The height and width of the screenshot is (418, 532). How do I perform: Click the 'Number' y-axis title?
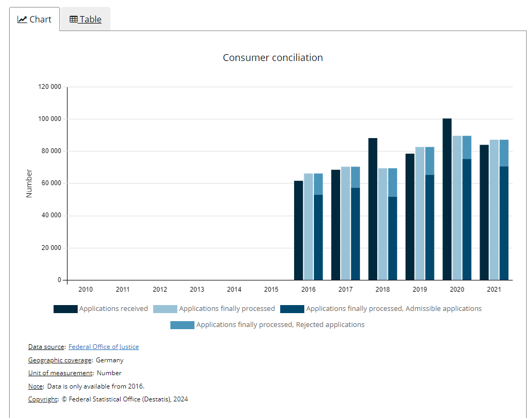29,184
